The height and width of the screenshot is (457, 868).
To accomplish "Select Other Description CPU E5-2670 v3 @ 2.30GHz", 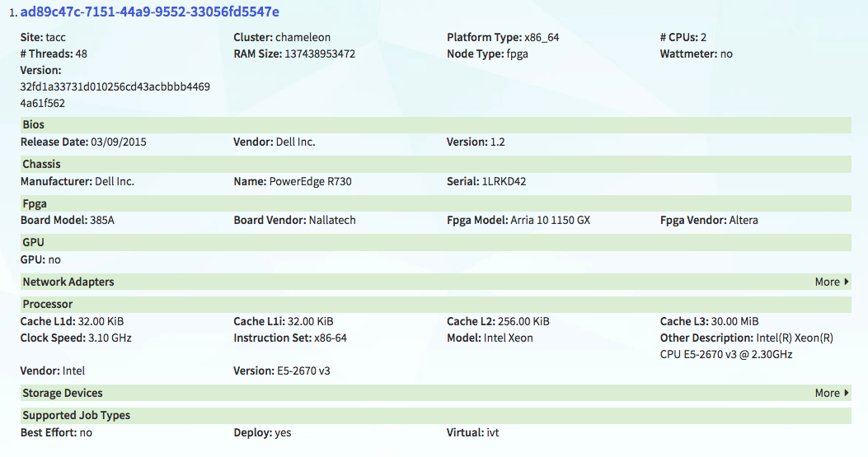I will (x=726, y=354).
